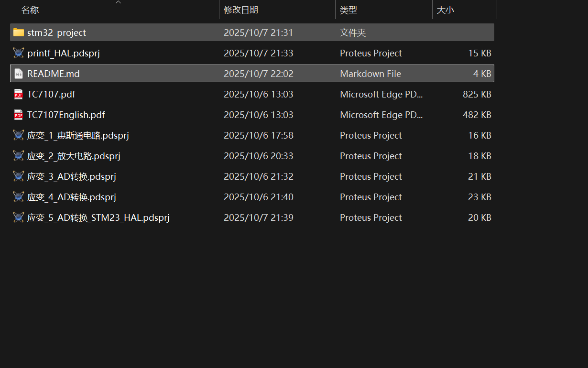Select the file name TC7107.pdf
The image size is (588, 368).
[51, 94]
